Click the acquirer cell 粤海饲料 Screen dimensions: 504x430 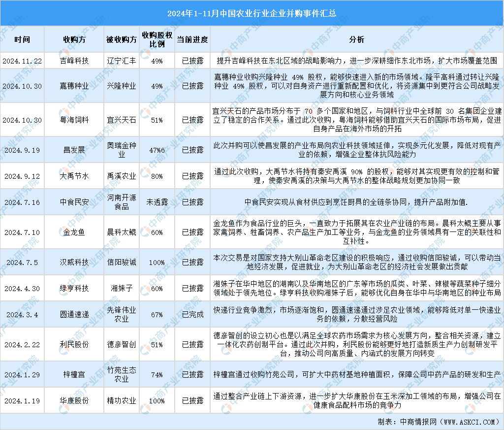pyautogui.click(x=74, y=120)
